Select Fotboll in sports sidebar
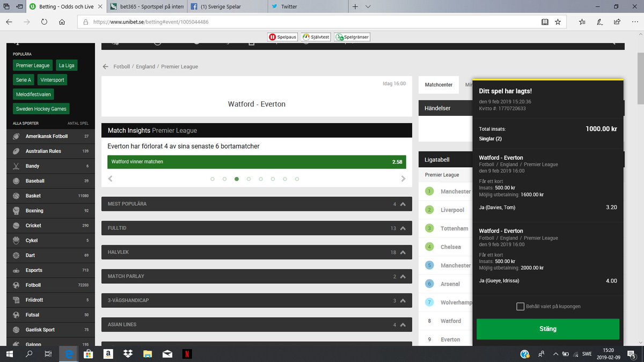Viewport: 644px width, 362px height. pos(50,285)
